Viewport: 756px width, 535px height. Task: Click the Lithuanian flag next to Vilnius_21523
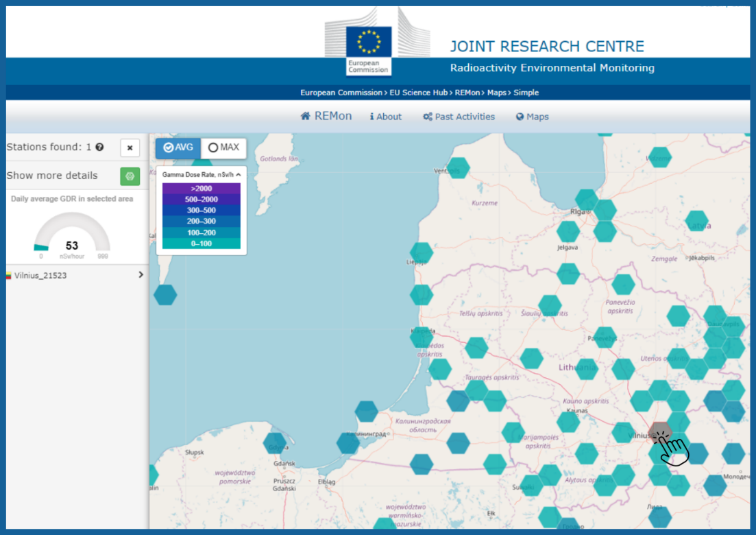pyautogui.click(x=9, y=276)
